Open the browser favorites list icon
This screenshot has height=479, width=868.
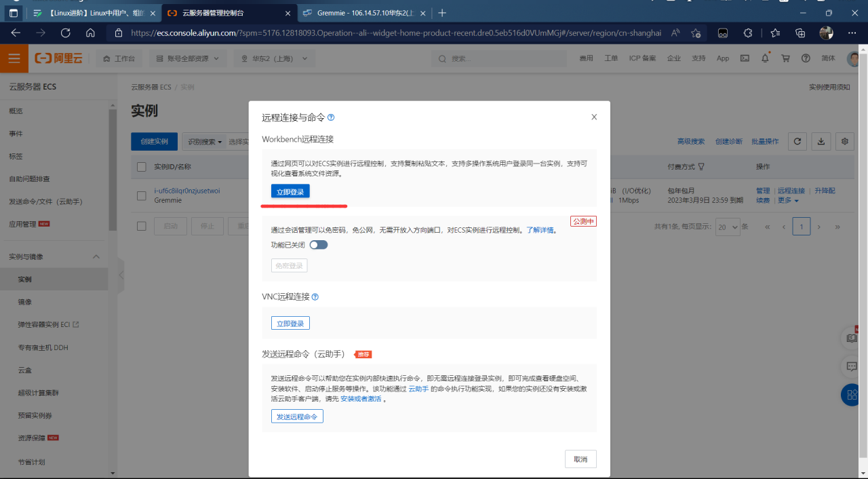(x=775, y=33)
